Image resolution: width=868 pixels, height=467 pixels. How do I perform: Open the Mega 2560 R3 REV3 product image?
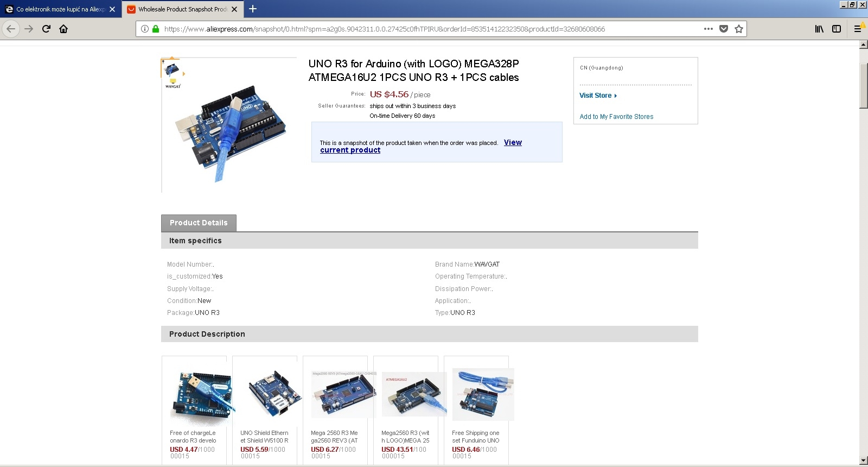[x=343, y=395]
